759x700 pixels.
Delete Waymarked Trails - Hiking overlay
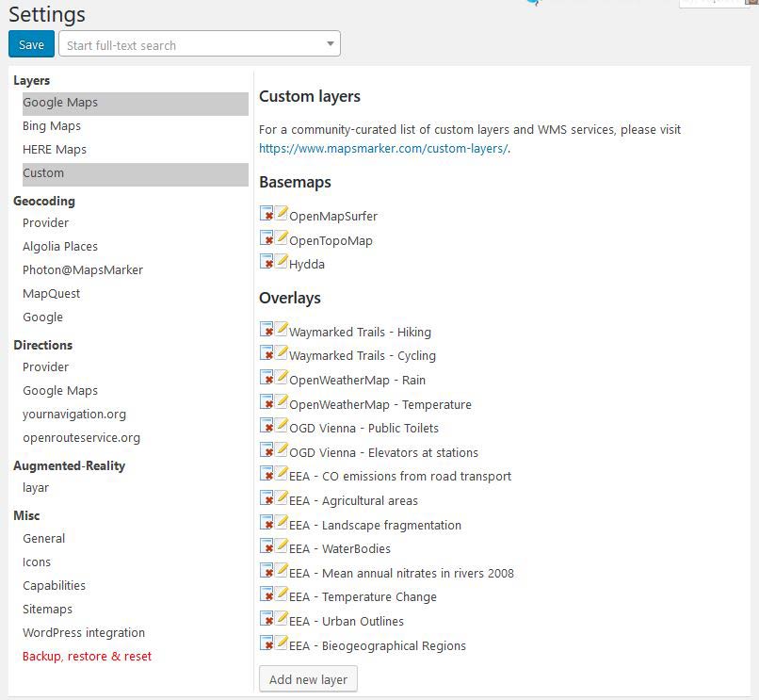266,329
